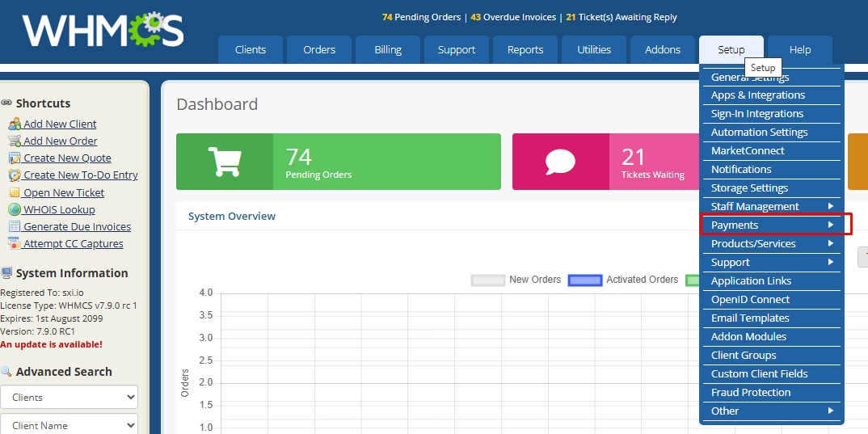Select Application Links menu item

click(773, 280)
